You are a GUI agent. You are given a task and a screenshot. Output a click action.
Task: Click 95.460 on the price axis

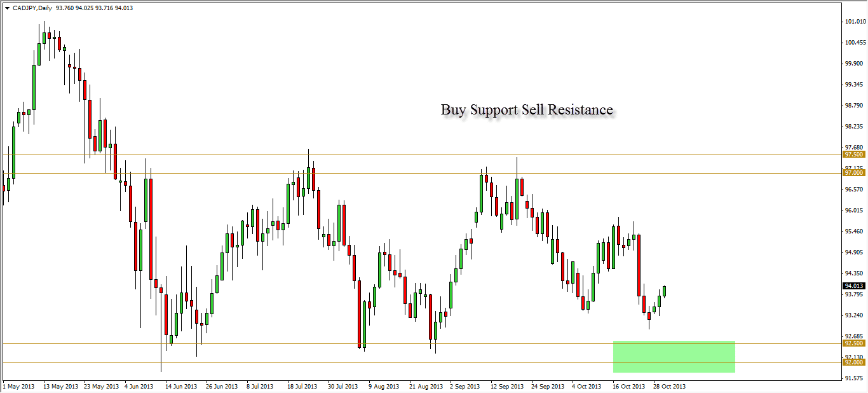(x=854, y=231)
